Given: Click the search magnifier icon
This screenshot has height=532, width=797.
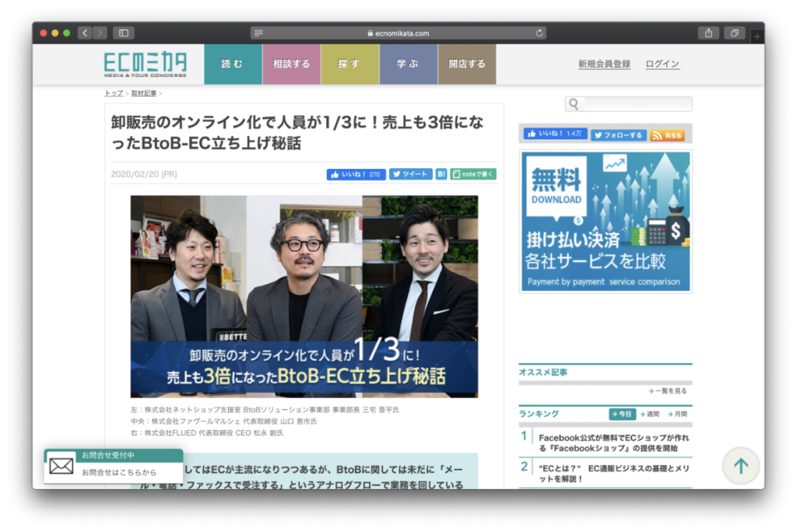Looking at the screenshot, I should [574, 104].
